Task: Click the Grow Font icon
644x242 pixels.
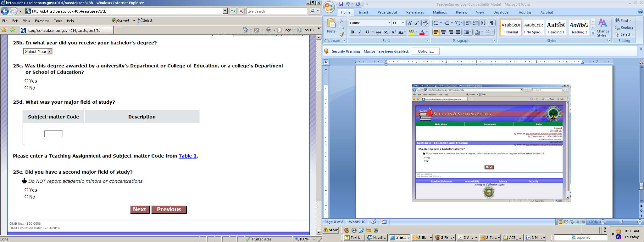Action: tap(410, 23)
